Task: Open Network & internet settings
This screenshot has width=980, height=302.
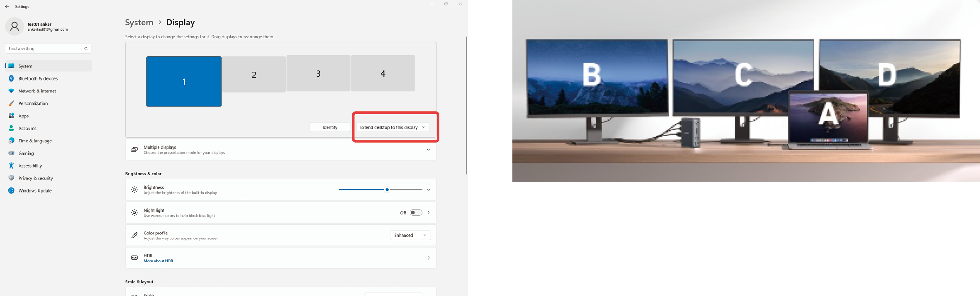Action: (37, 91)
